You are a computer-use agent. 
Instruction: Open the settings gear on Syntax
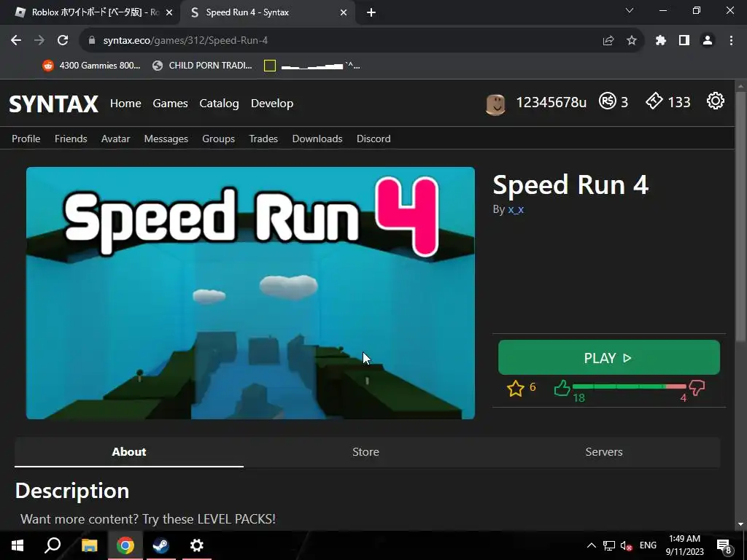pyautogui.click(x=716, y=101)
